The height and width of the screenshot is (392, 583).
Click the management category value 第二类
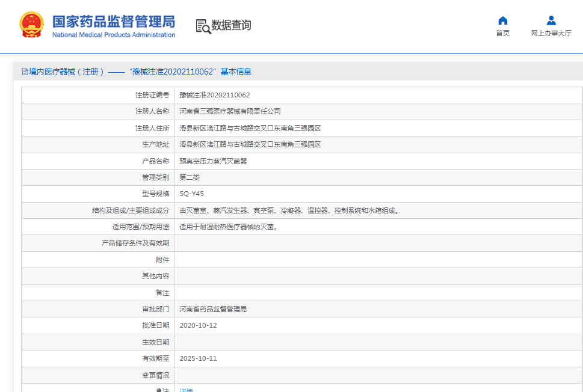[x=190, y=177]
